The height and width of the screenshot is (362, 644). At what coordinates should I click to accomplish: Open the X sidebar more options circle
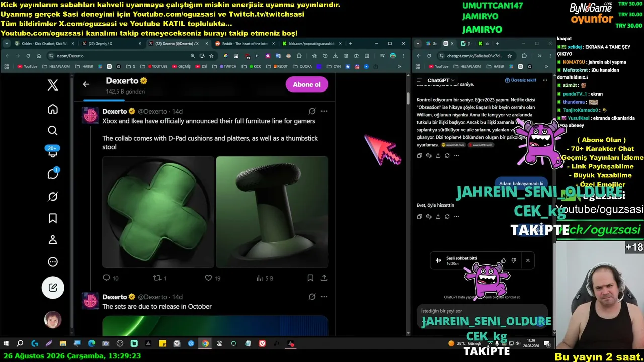(53, 262)
